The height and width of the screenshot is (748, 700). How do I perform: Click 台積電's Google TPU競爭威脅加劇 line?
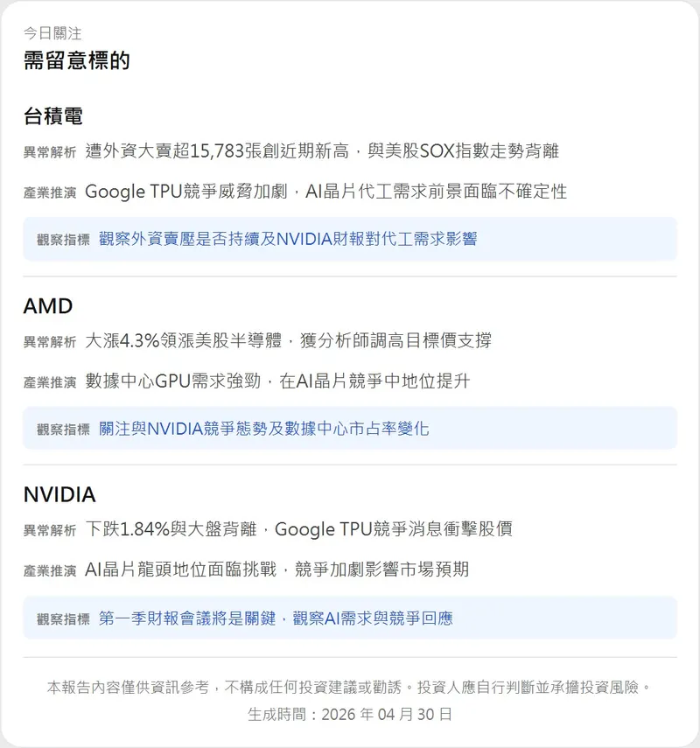325,192
